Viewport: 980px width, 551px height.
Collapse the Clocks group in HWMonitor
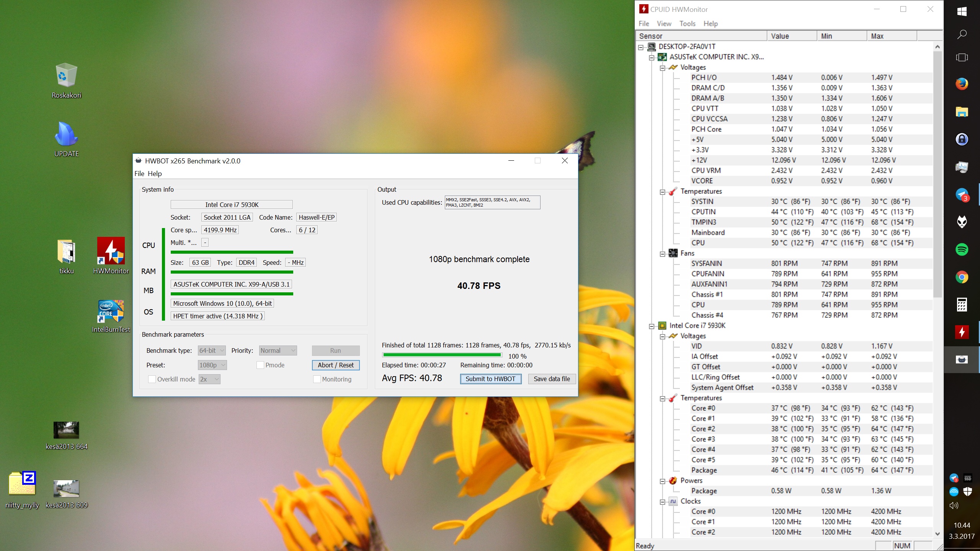pyautogui.click(x=662, y=502)
